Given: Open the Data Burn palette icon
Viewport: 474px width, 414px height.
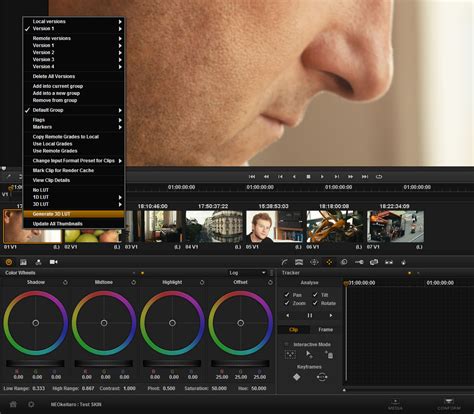Looking at the screenshot, I should click(404, 262).
